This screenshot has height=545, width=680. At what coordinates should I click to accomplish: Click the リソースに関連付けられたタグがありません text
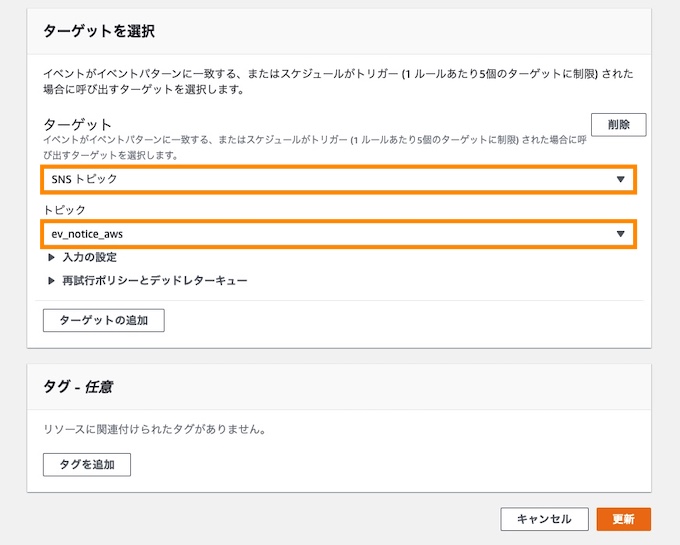point(154,429)
